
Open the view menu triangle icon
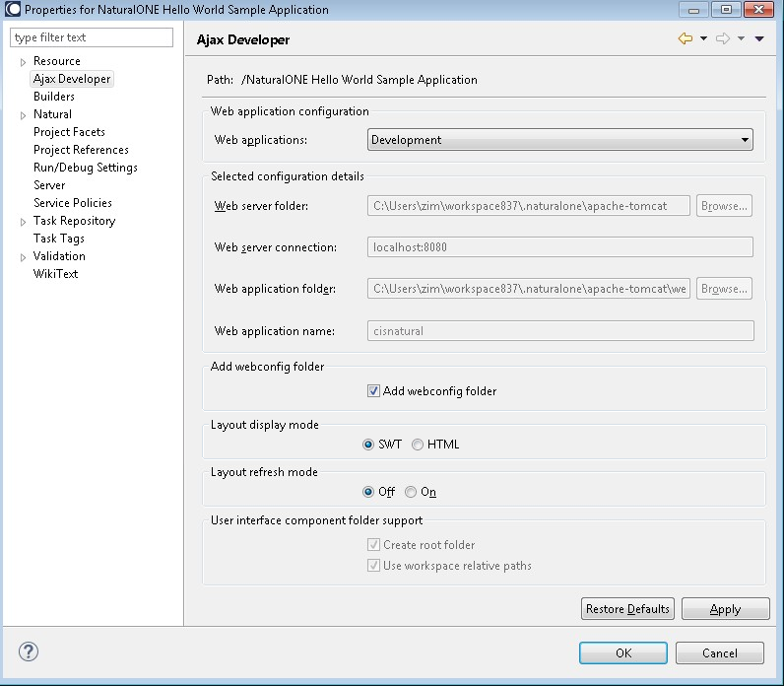[759, 39]
